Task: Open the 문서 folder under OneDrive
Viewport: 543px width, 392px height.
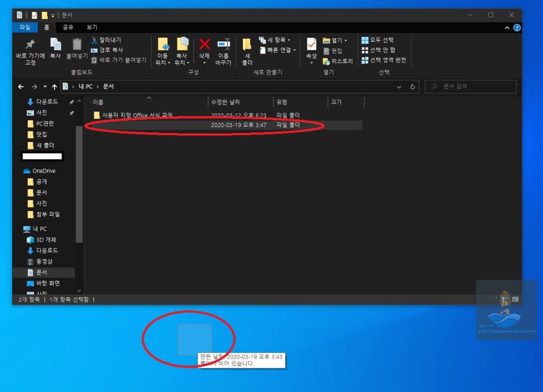Action: [x=37, y=192]
